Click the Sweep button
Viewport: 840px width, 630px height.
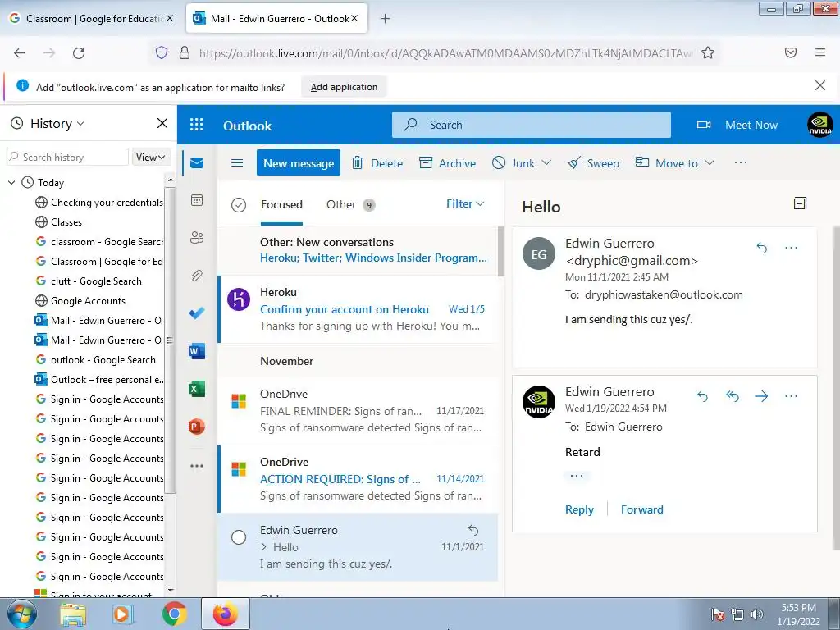point(593,163)
